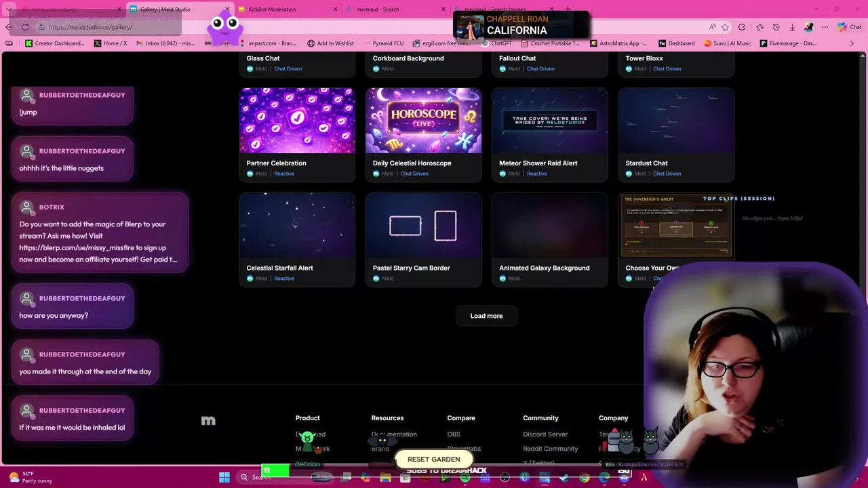Open the Animated Galaxy Background thumbnail

tap(550, 226)
